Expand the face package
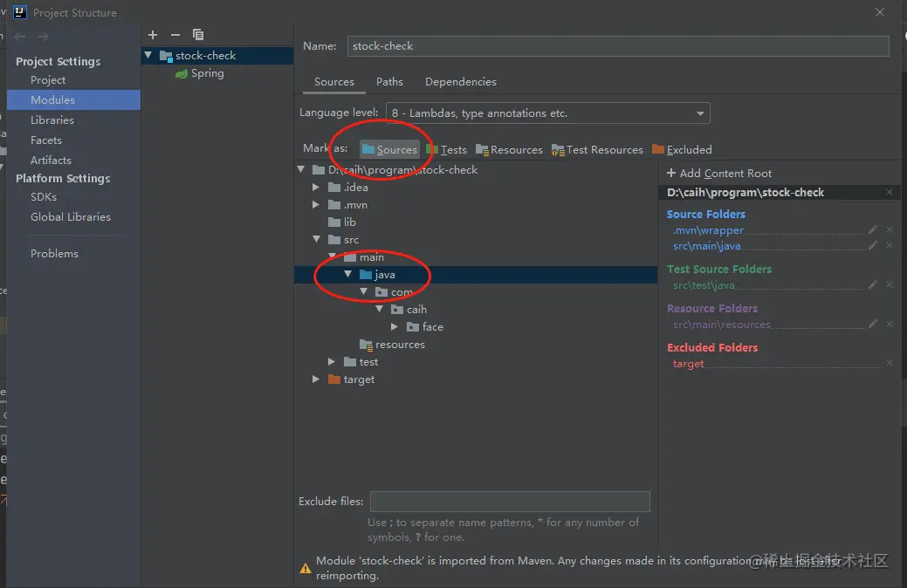Screen dimensions: 907x588 point(395,326)
